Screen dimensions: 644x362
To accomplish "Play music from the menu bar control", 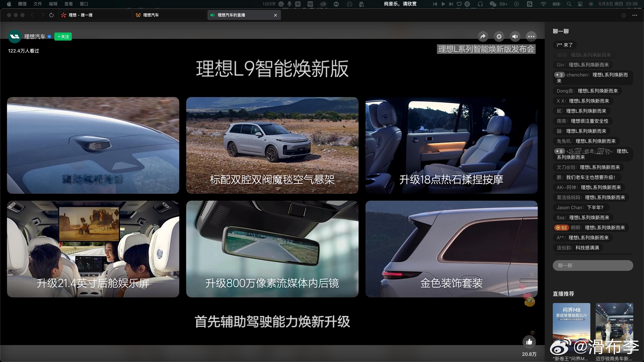I will click(443, 4).
